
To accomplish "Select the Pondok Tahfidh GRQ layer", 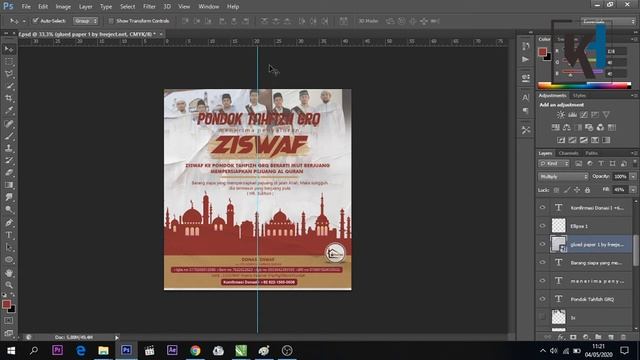I will point(592,299).
